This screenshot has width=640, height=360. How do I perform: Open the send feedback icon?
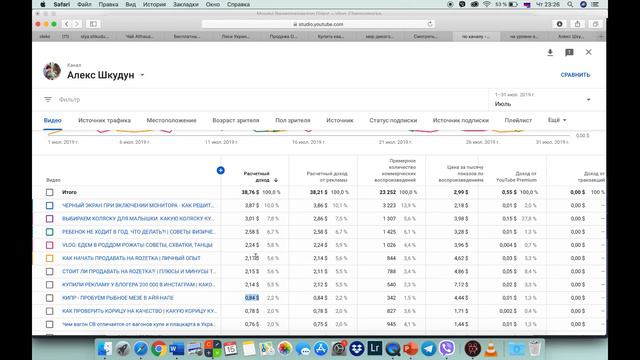click(569, 52)
